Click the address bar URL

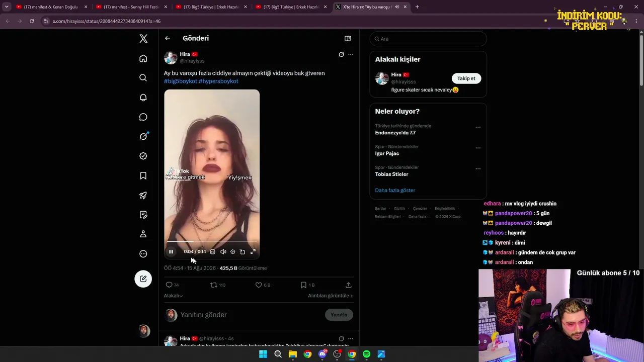pyautogui.click(x=107, y=21)
